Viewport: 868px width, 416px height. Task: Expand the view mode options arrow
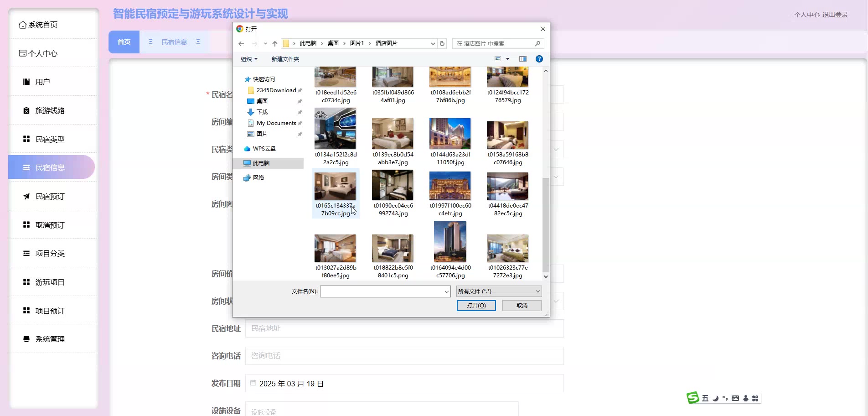click(507, 59)
